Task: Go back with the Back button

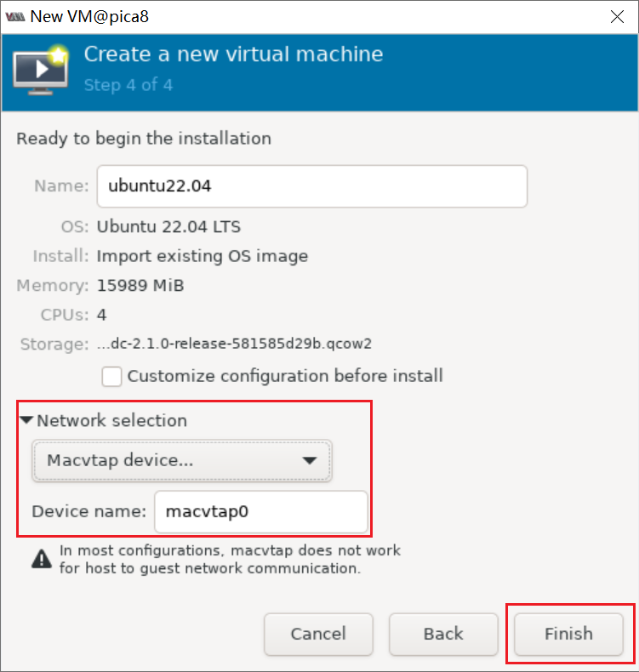Action: [x=443, y=634]
